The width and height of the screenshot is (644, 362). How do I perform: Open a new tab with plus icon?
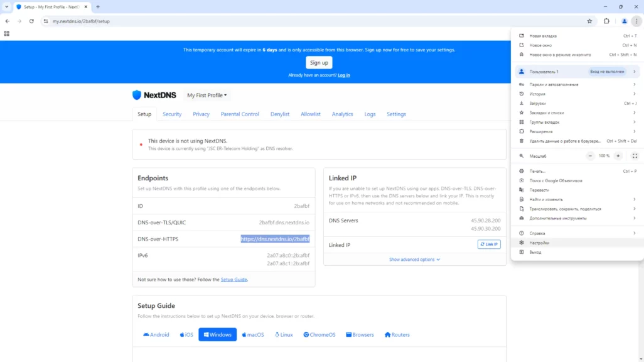[98, 7]
